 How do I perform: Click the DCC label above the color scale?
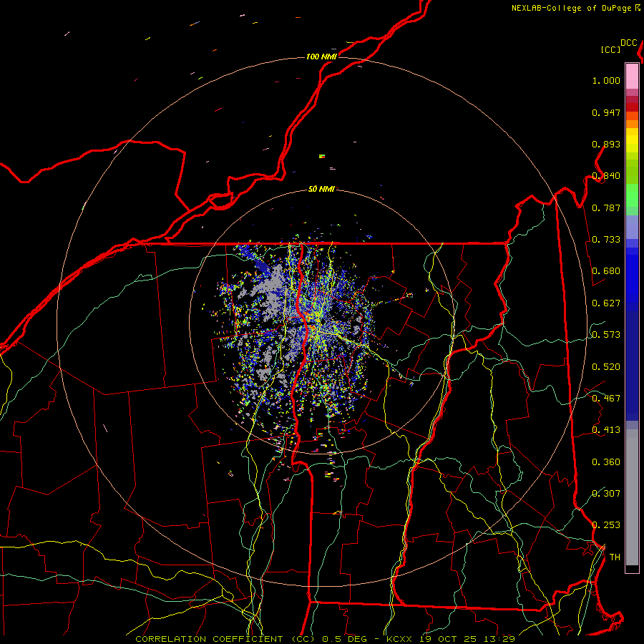(x=628, y=43)
